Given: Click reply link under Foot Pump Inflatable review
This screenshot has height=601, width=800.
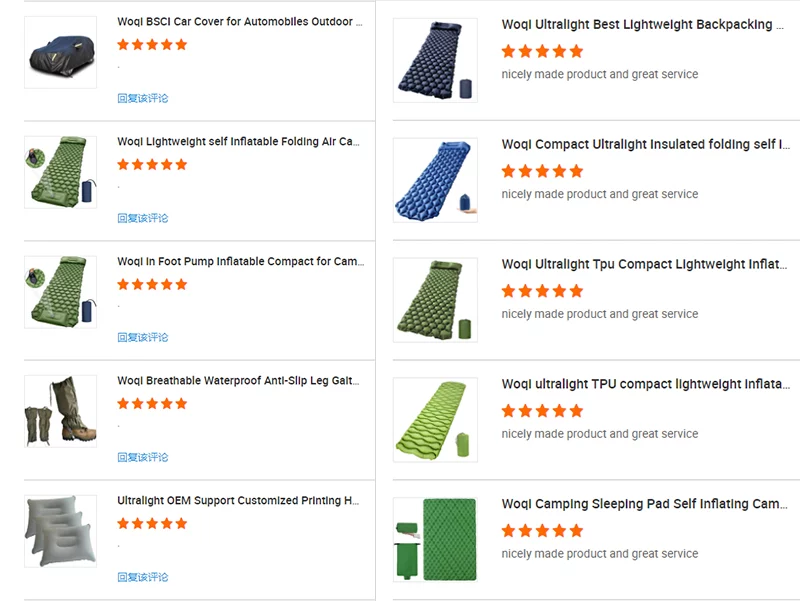Looking at the screenshot, I should coord(143,337).
